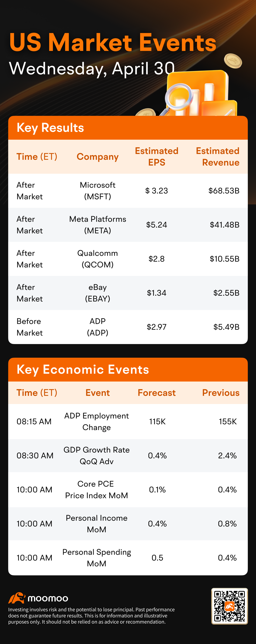Click the Core PCE Price Index MoM row
Image resolution: width=256 pixels, height=644 pixels.
pyautogui.click(x=128, y=490)
